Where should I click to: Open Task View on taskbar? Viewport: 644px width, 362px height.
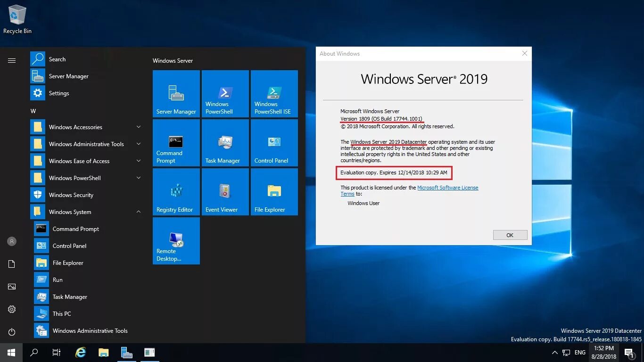57,353
